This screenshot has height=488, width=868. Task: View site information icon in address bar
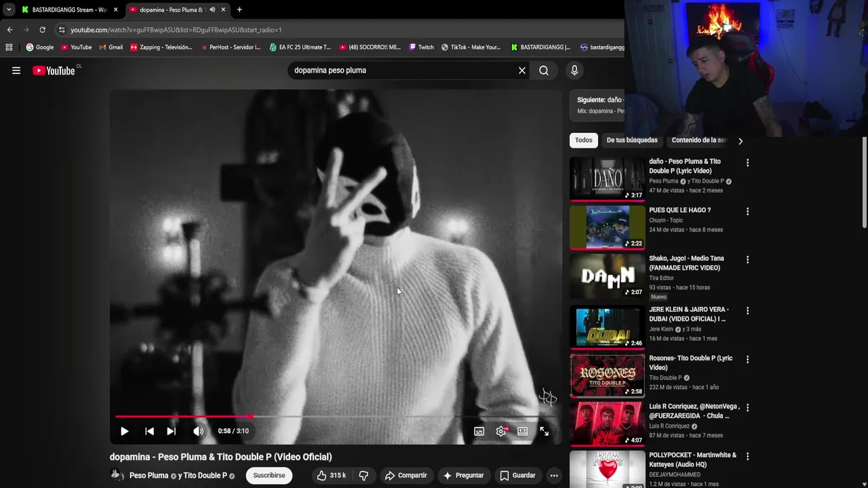[x=62, y=30]
